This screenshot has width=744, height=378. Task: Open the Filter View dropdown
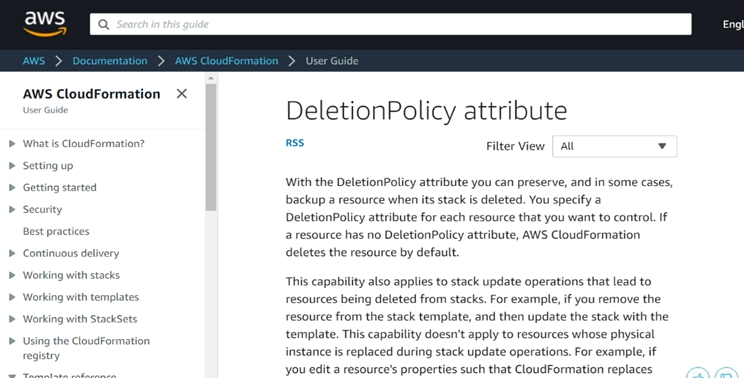click(x=614, y=146)
